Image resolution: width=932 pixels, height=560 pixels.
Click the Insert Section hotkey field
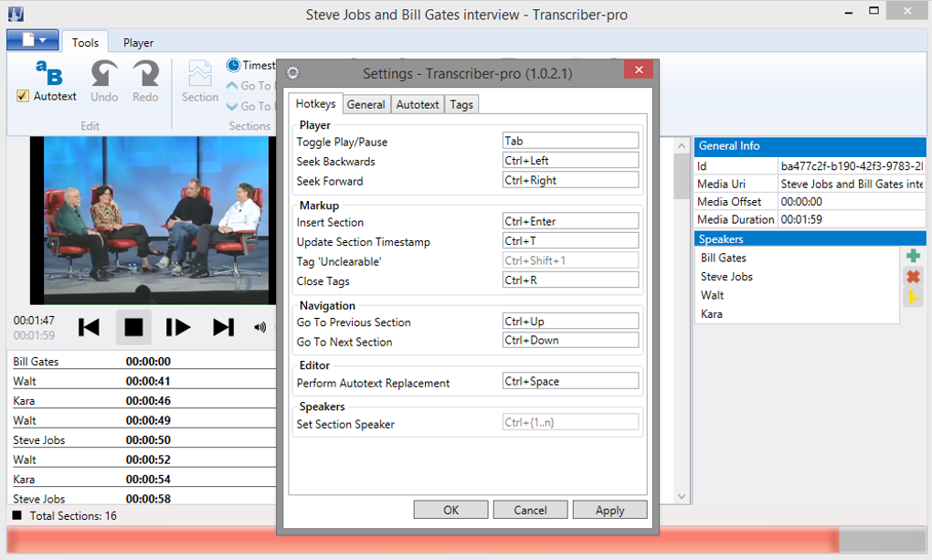[x=570, y=221]
